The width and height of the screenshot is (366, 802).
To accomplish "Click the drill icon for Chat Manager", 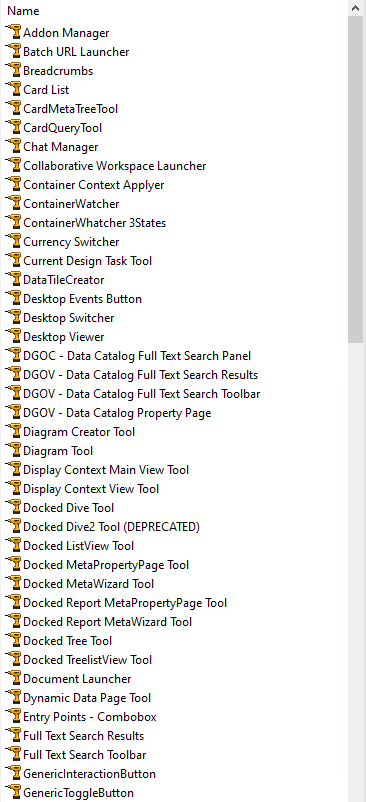I will pos(13,147).
